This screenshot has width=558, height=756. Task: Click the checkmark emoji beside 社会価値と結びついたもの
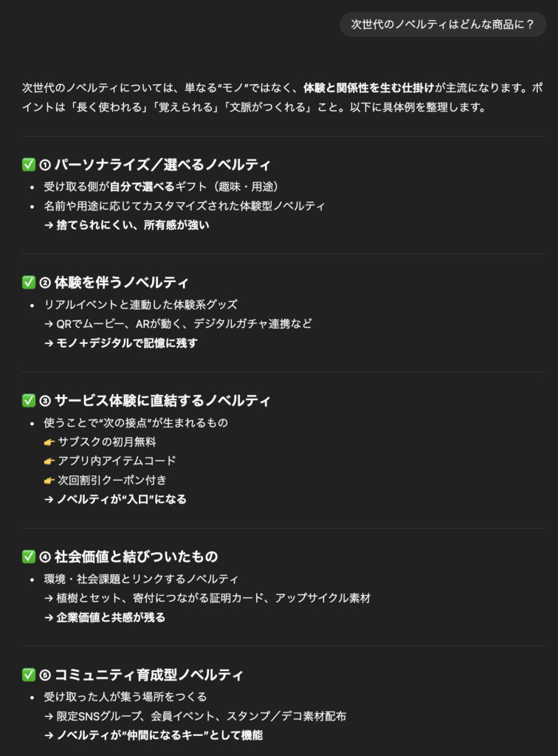[29, 557]
